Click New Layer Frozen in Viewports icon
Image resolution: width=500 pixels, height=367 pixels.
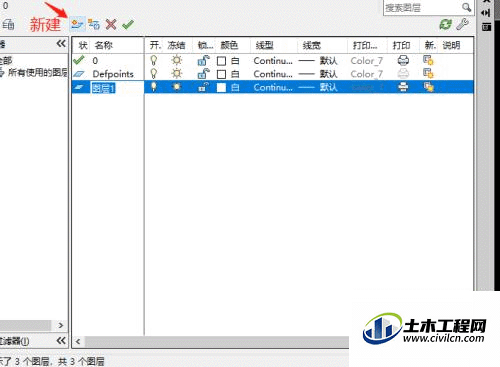pos(94,24)
